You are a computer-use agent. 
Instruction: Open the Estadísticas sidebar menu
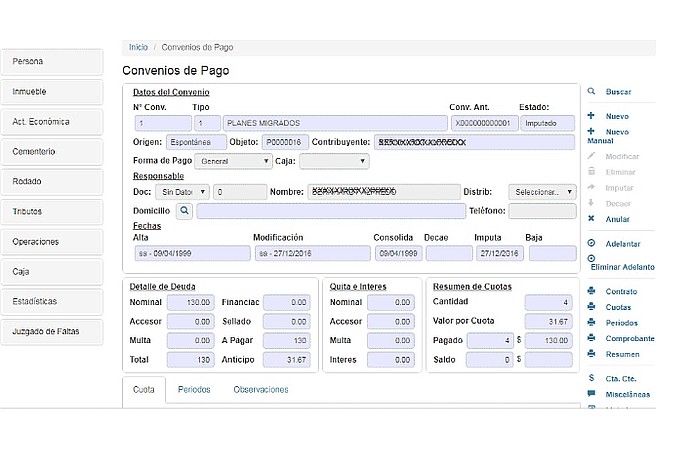[x=52, y=302]
